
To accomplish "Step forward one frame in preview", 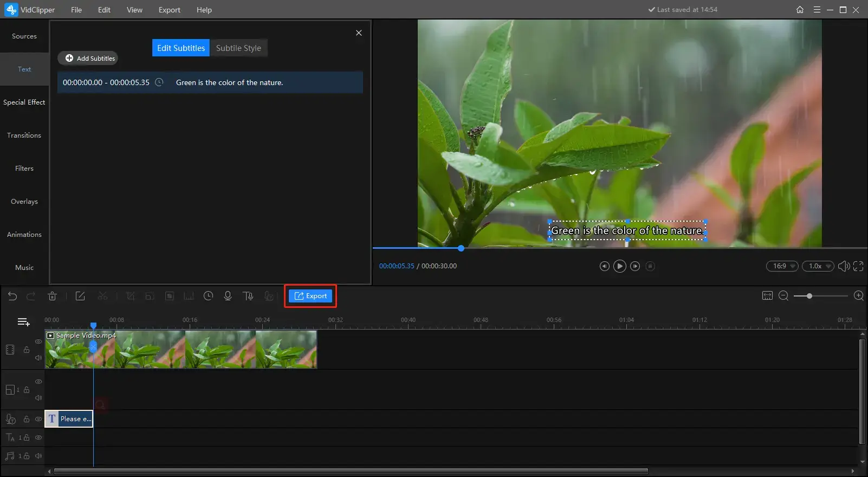I will (636, 266).
